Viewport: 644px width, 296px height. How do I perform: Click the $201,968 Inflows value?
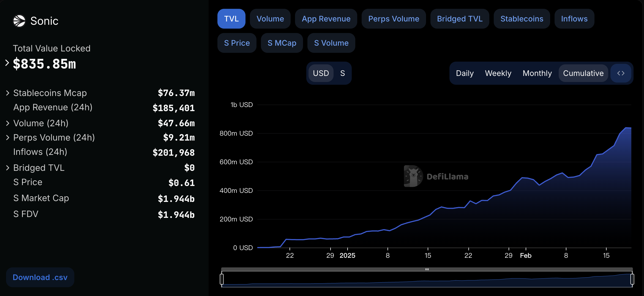tap(174, 152)
